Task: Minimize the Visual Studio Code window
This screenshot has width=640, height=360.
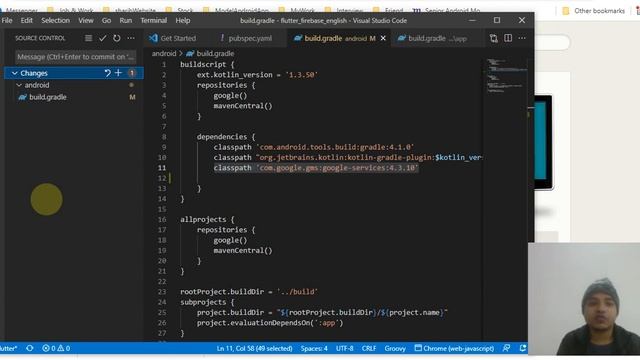Action: 472,20
